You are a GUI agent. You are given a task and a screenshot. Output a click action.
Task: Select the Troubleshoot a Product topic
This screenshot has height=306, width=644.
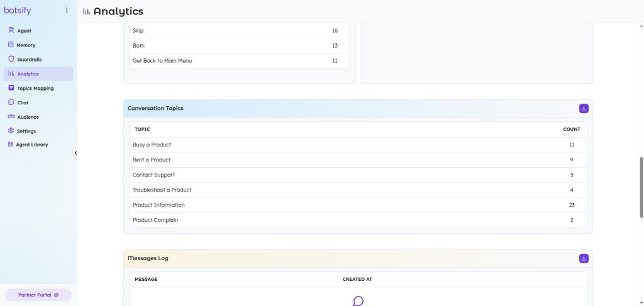coord(358,190)
